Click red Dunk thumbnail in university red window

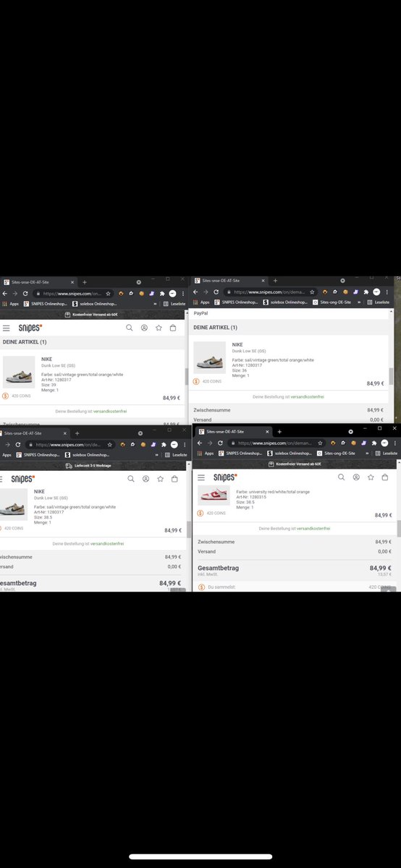(x=214, y=495)
